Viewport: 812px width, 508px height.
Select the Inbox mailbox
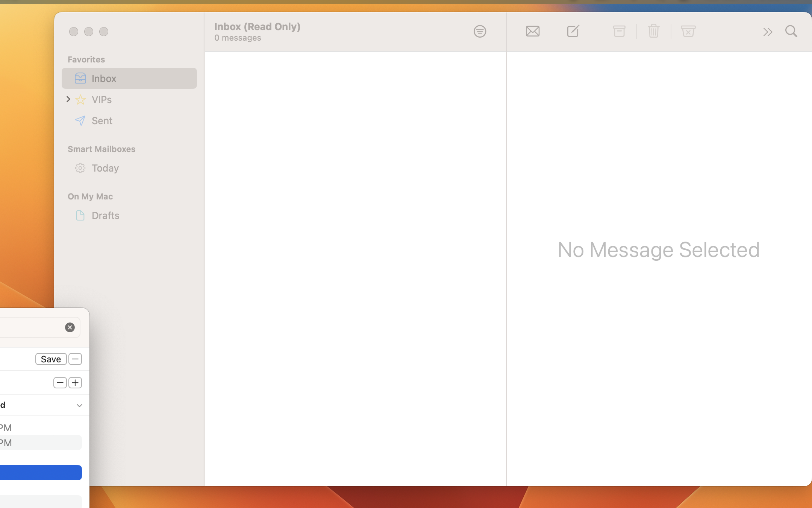tap(104, 78)
